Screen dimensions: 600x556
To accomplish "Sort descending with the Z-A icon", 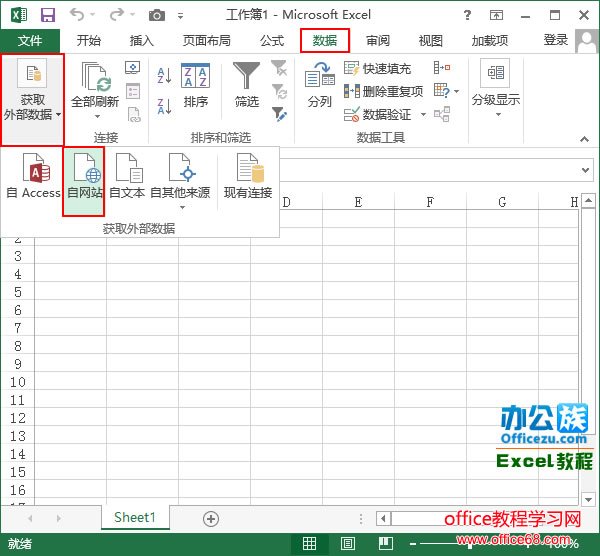I will 165,106.
